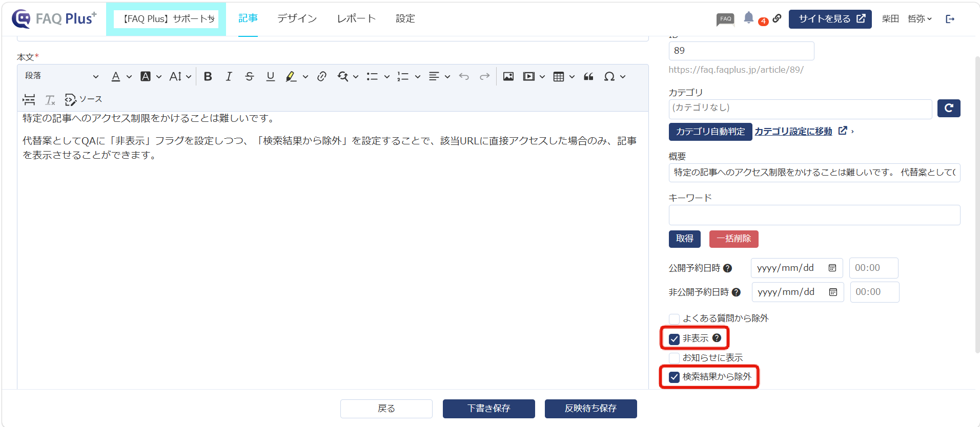Click the 取得 keyword button

tap(685, 239)
